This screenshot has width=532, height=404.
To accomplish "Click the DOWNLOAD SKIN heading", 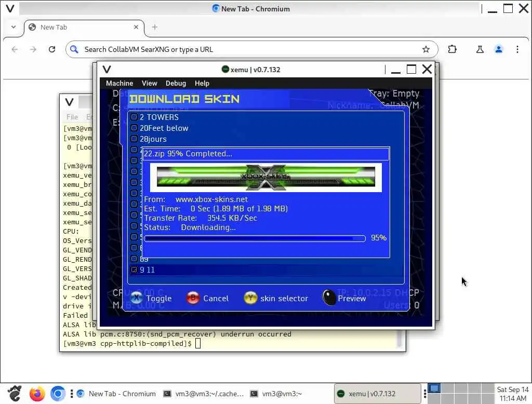I will pos(184,99).
